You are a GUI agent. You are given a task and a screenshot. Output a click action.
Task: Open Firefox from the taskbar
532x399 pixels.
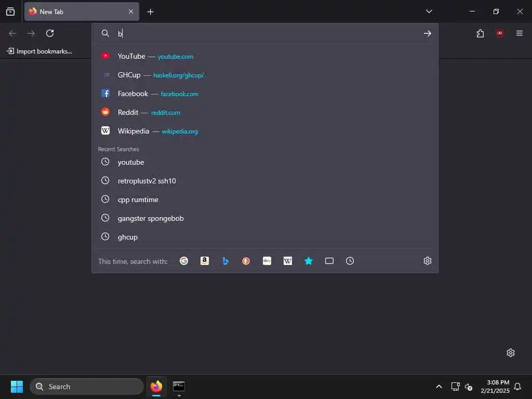156,387
